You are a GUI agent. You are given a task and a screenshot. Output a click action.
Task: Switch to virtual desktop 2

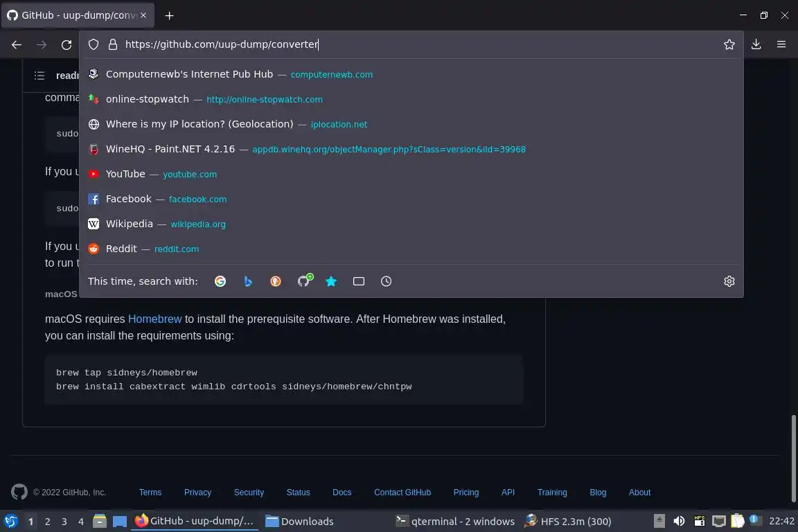[47, 522]
